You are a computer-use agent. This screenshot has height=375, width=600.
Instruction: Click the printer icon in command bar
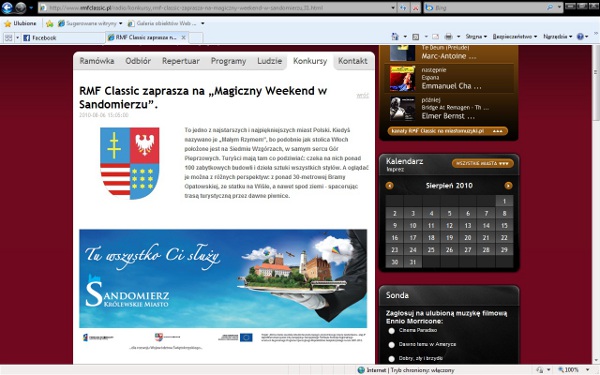pyautogui.click(x=448, y=37)
